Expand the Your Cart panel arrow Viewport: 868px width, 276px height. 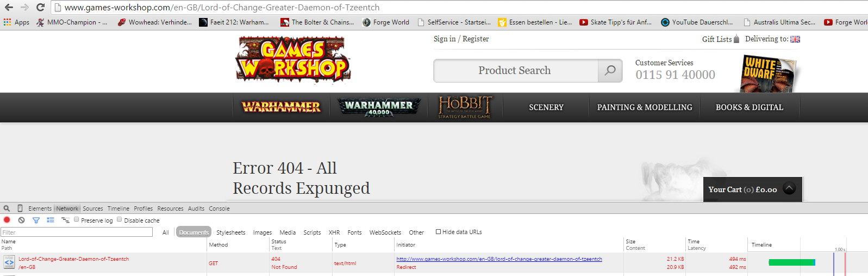pos(789,188)
